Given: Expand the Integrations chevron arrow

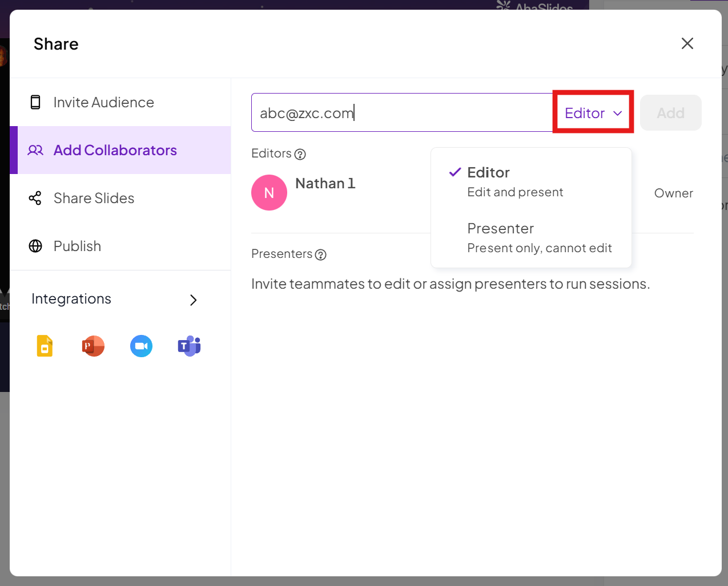Looking at the screenshot, I should tap(193, 300).
